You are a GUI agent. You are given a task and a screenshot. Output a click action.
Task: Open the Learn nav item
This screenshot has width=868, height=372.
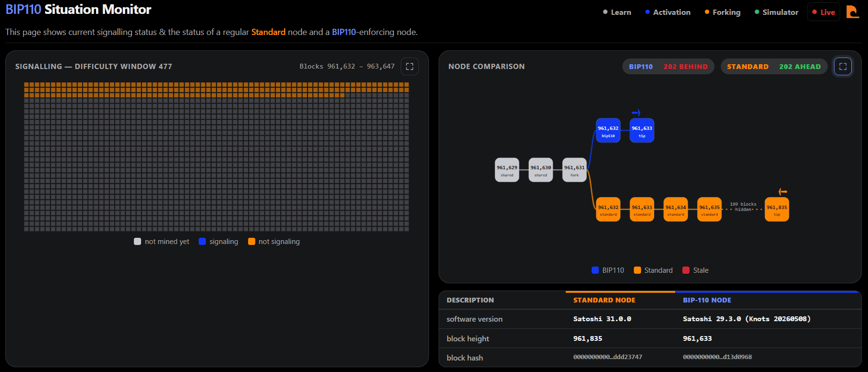(617, 12)
